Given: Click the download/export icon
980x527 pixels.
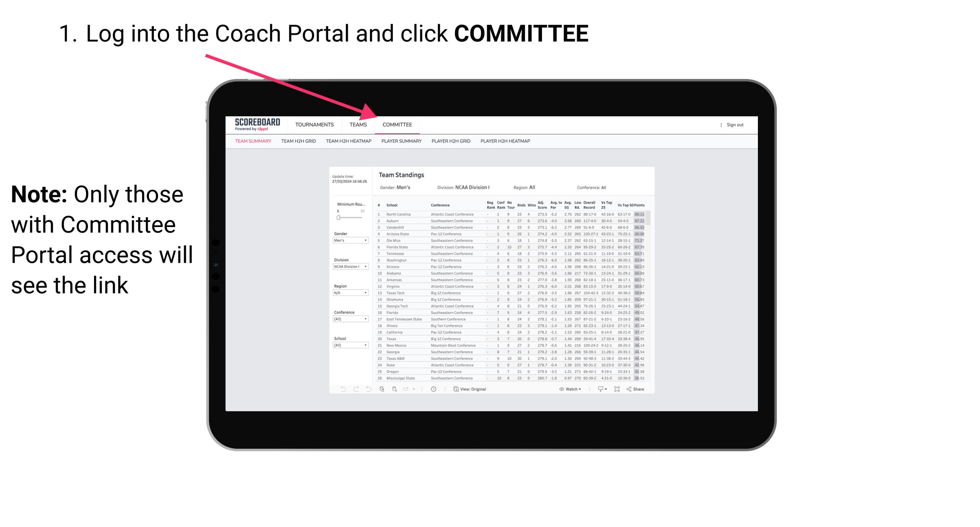Looking at the screenshot, I should pos(598,389).
